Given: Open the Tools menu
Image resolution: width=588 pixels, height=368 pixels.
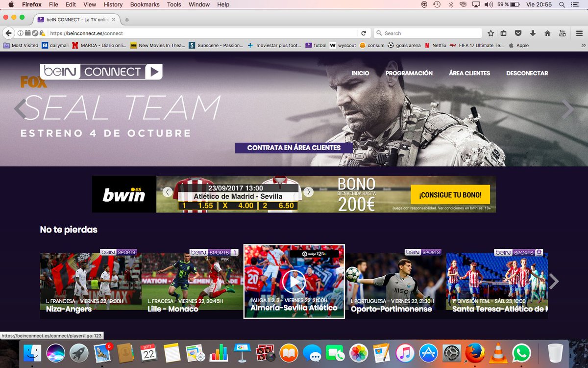Looking at the screenshot, I should pyautogui.click(x=174, y=4).
